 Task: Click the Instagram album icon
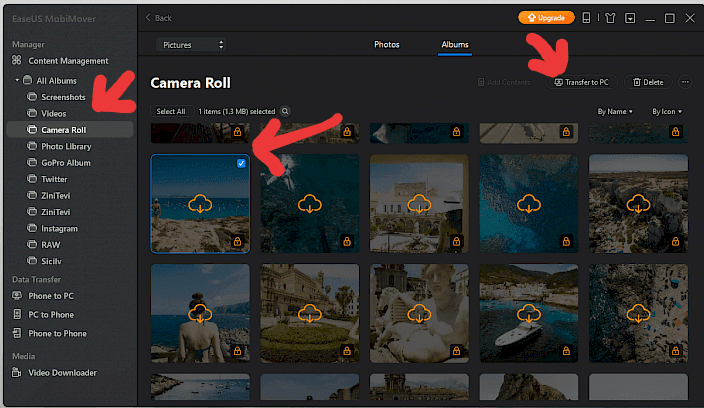[x=32, y=228]
